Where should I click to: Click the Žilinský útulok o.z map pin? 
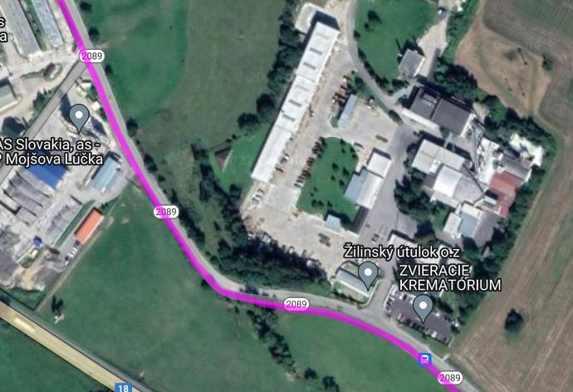(x=368, y=275)
